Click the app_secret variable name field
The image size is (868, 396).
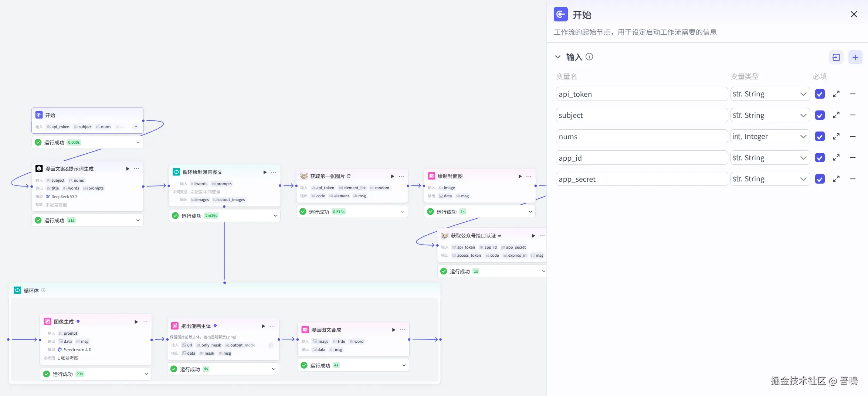coord(642,179)
